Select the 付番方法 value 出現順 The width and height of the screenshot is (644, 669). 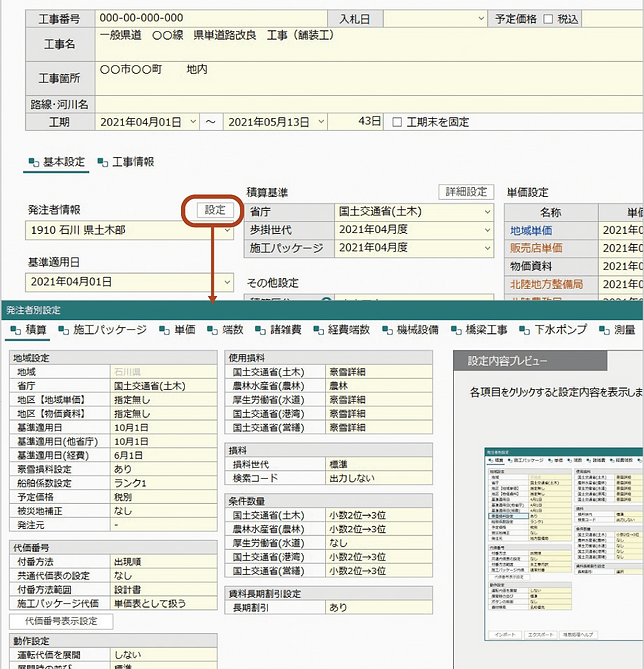(163, 562)
